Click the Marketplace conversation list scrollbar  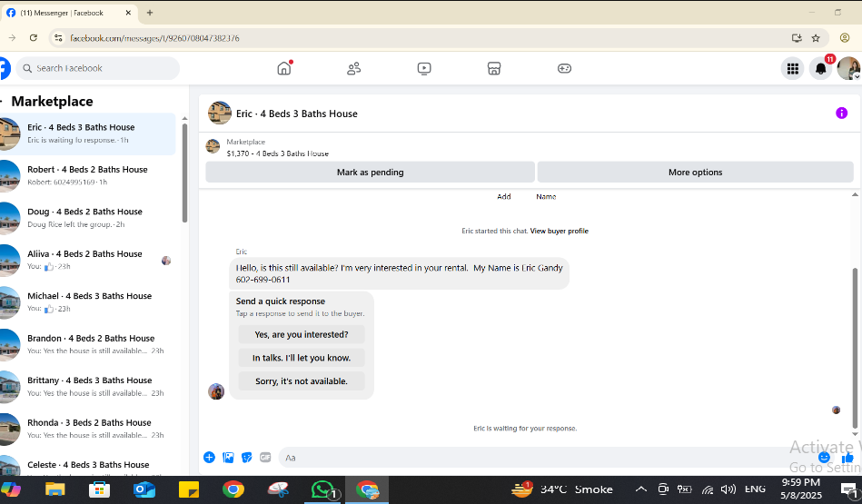click(x=184, y=173)
